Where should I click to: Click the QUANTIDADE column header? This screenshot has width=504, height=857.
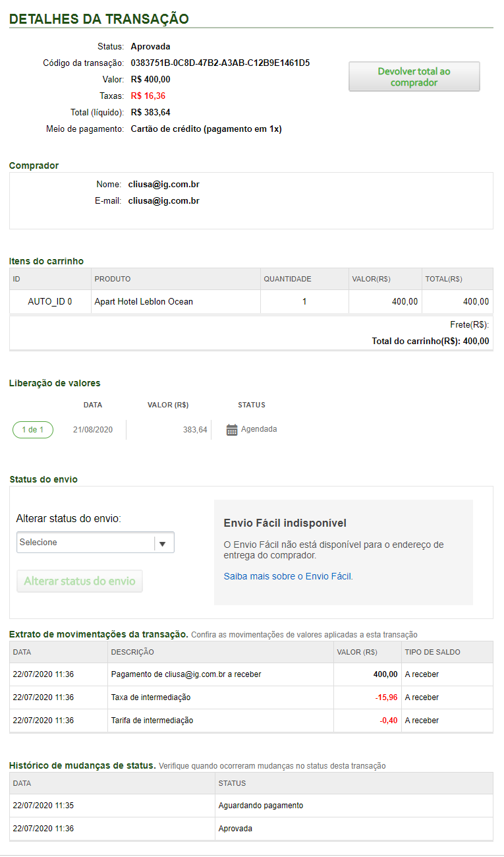pos(287,279)
